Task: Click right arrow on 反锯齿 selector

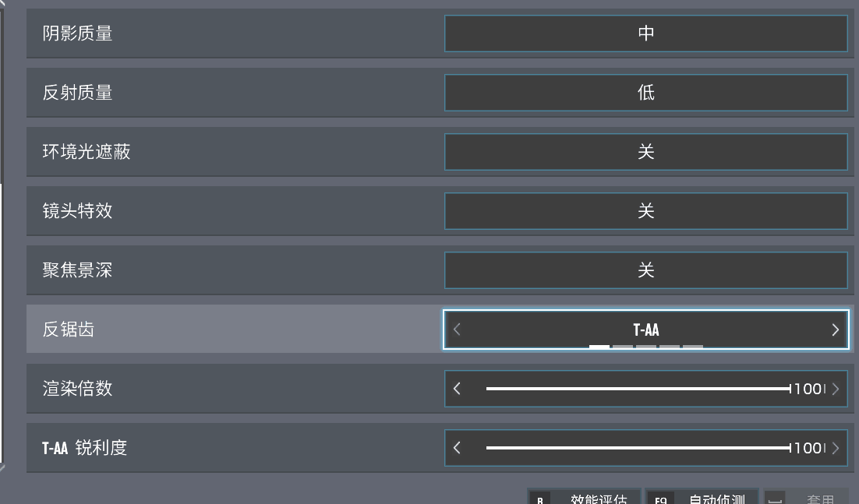Action: (x=835, y=330)
